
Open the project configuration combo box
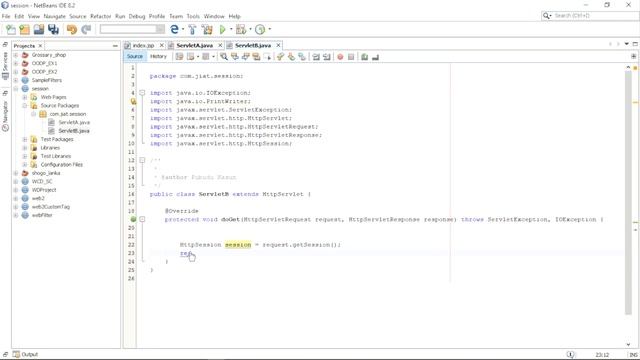tap(132, 29)
